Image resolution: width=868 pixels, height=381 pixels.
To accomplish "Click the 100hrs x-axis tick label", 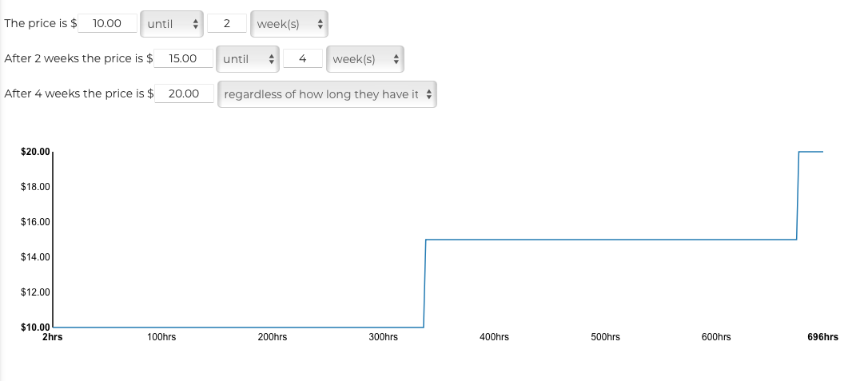I will click(161, 338).
